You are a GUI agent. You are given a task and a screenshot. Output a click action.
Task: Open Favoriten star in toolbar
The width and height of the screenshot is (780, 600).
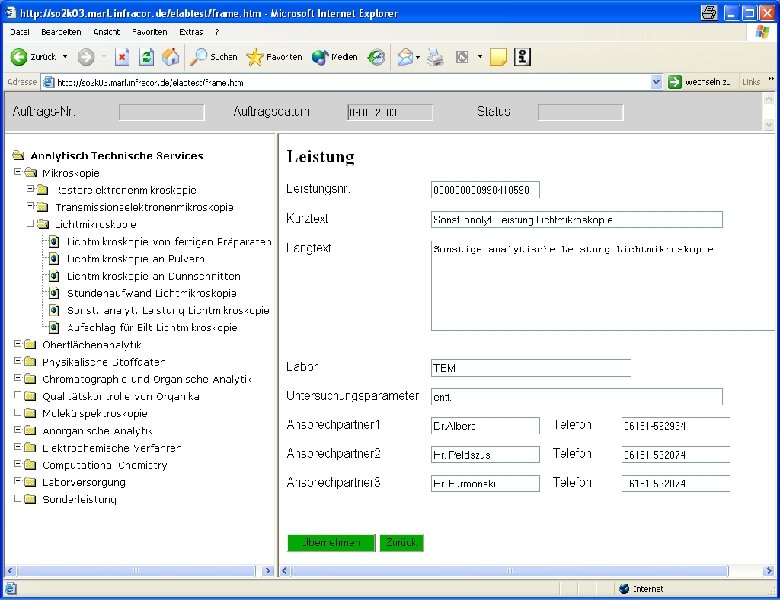click(x=275, y=57)
